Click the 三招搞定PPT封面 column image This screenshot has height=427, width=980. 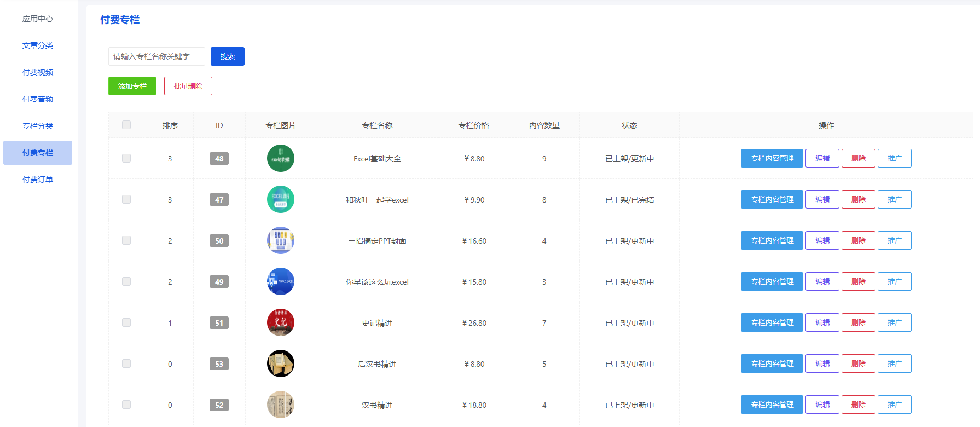280,240
